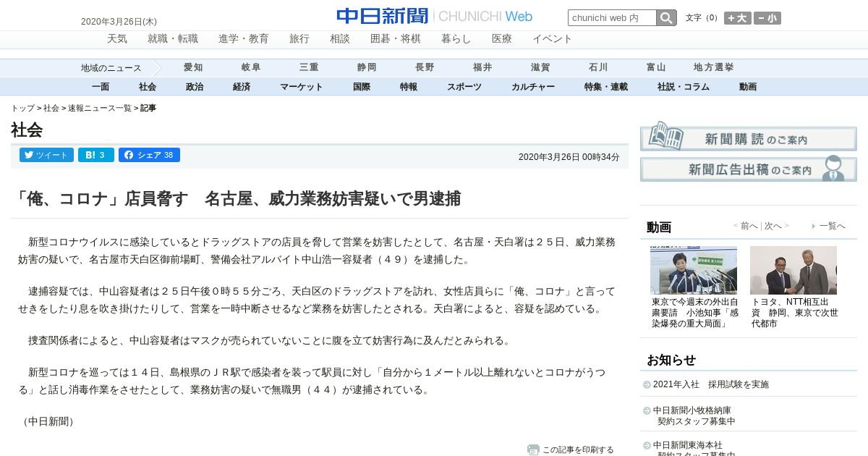Image resolution: width=868 pixels, height=456 pixels.
Task: Open the Koike governor press conference video thumbnail
Action: tap(694, 270)
